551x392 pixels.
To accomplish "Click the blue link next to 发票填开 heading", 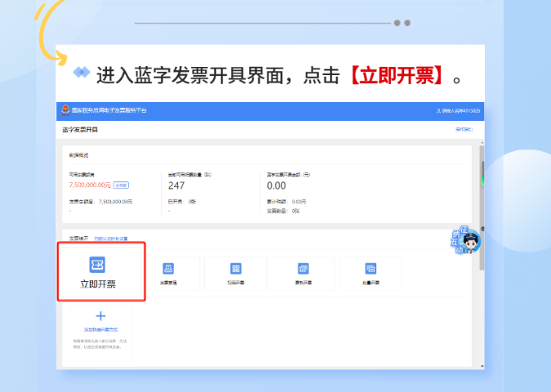I will click(x=111, y=238).
